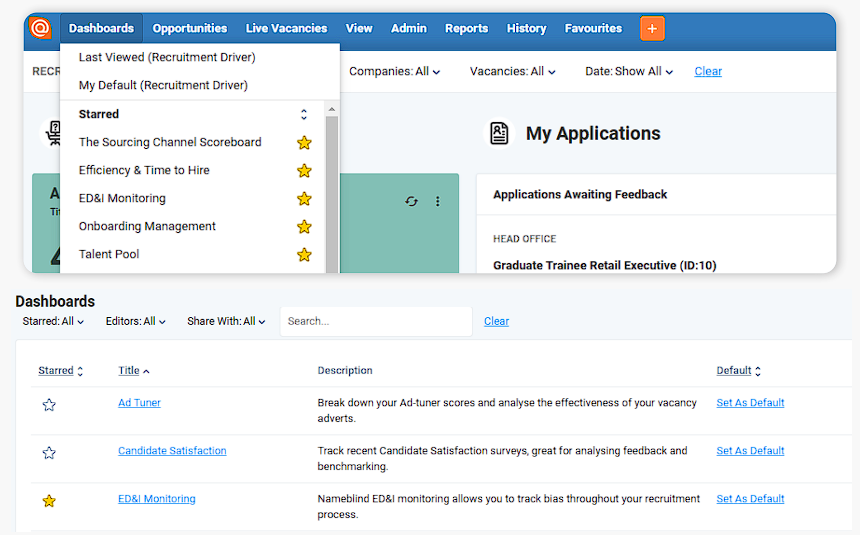Screen dimensions: 860x535
Task: Unstar ED&I Monitoring in dropdown menu
Action: [x=304, y=199]
